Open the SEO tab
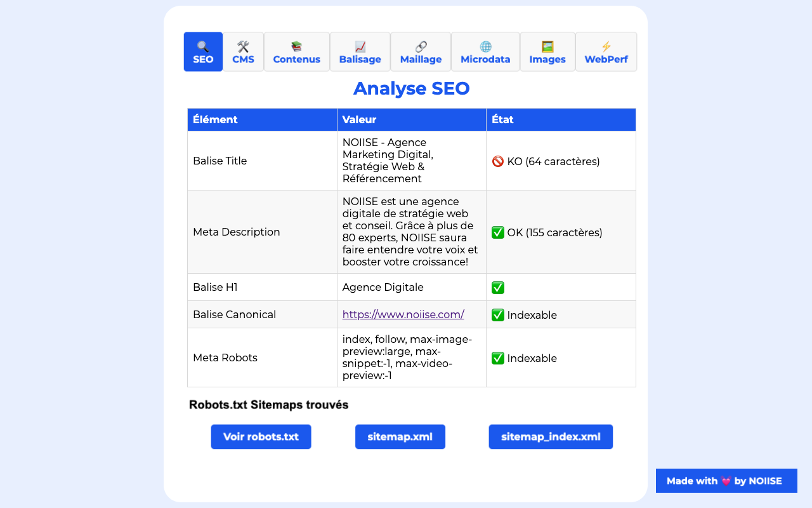Viewport: 812px width, 508px height. coord(203,52)
